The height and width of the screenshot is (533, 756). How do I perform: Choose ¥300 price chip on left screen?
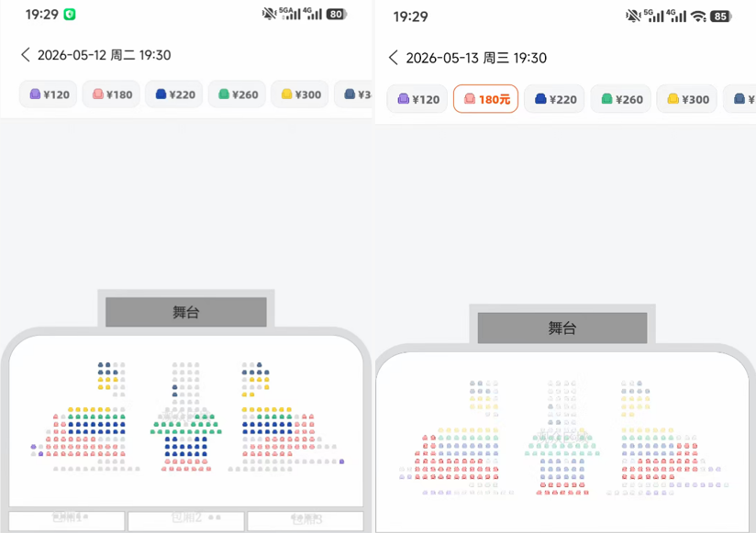point(300,94)
